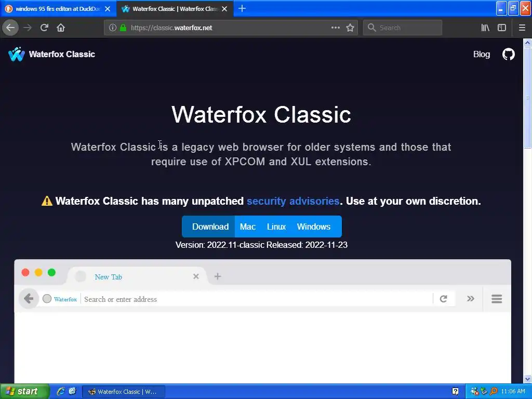
Task: Click the preview's double chevron overflow icon
Action: pos(470,299)
